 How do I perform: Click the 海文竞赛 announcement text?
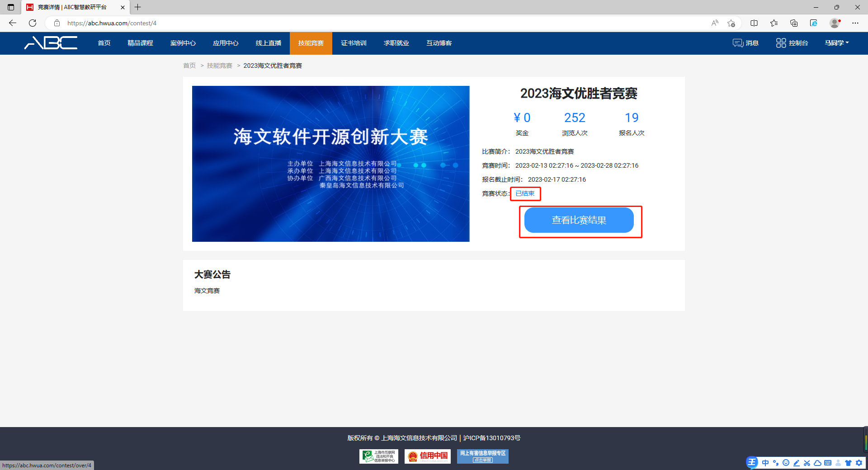pyautogui.click(x=207, y=291)
